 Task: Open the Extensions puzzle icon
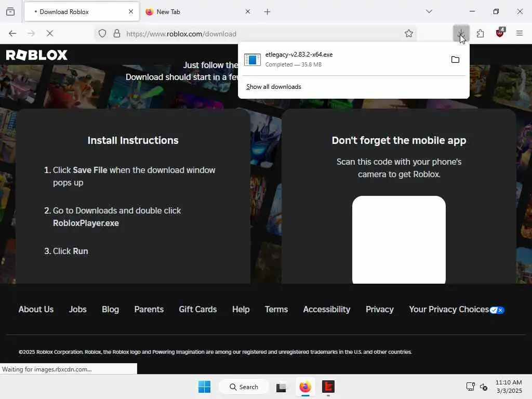coord(480,33)
